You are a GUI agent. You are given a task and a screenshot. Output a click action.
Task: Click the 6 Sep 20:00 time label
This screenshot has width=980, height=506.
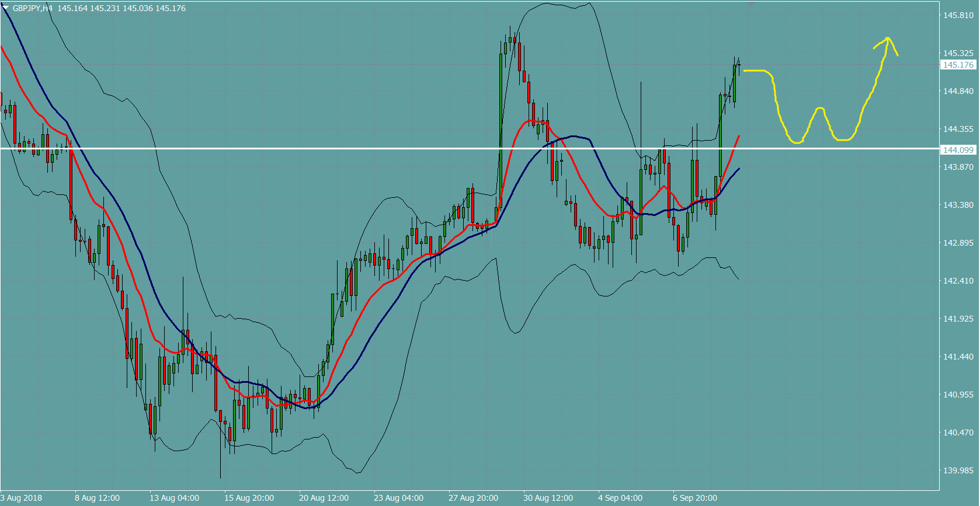[x=694, y=498]
